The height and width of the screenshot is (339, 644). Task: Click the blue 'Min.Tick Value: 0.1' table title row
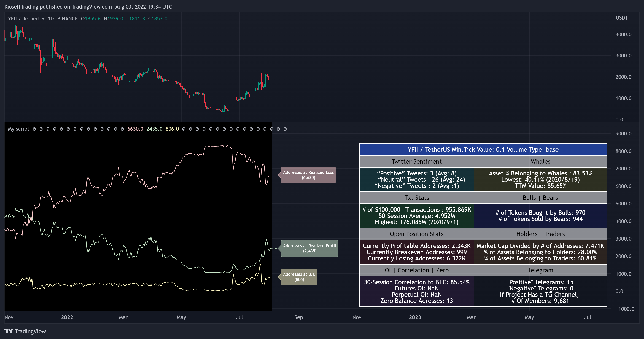(483, 150)
